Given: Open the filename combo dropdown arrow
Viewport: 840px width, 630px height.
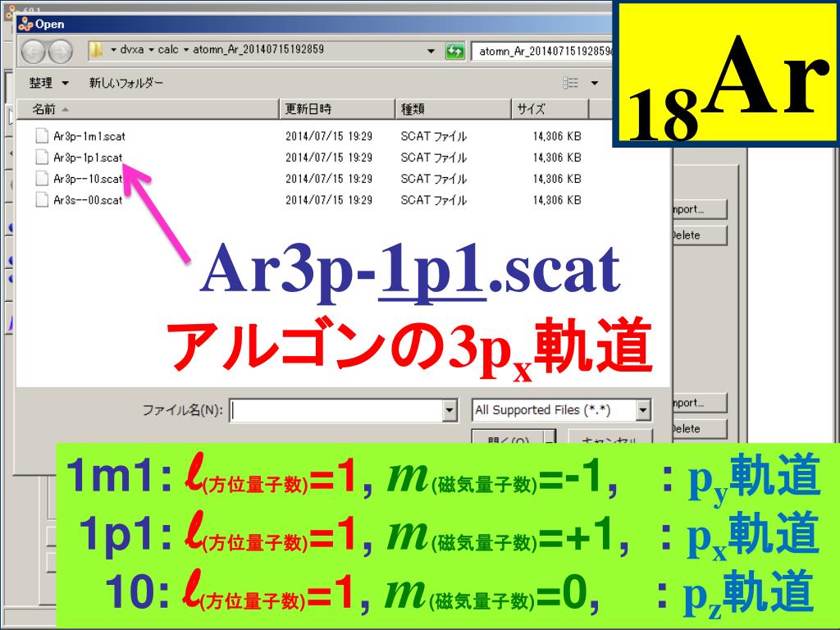Looking at the screenshot, I should coord(450,411).
